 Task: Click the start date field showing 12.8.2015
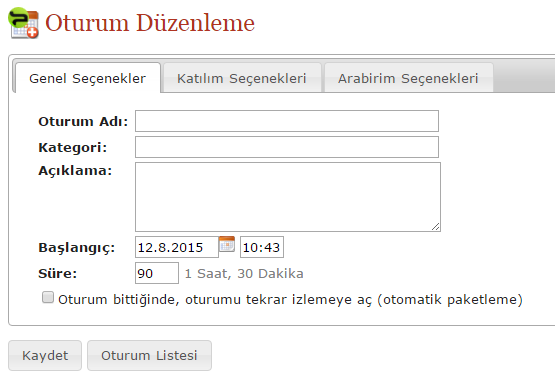point(177,247)
